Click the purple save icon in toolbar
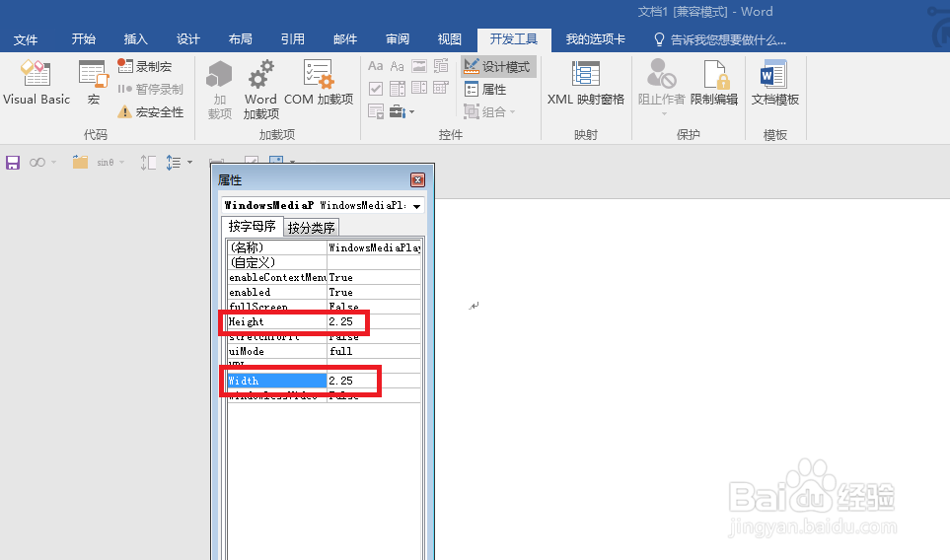 coord(13,163)
